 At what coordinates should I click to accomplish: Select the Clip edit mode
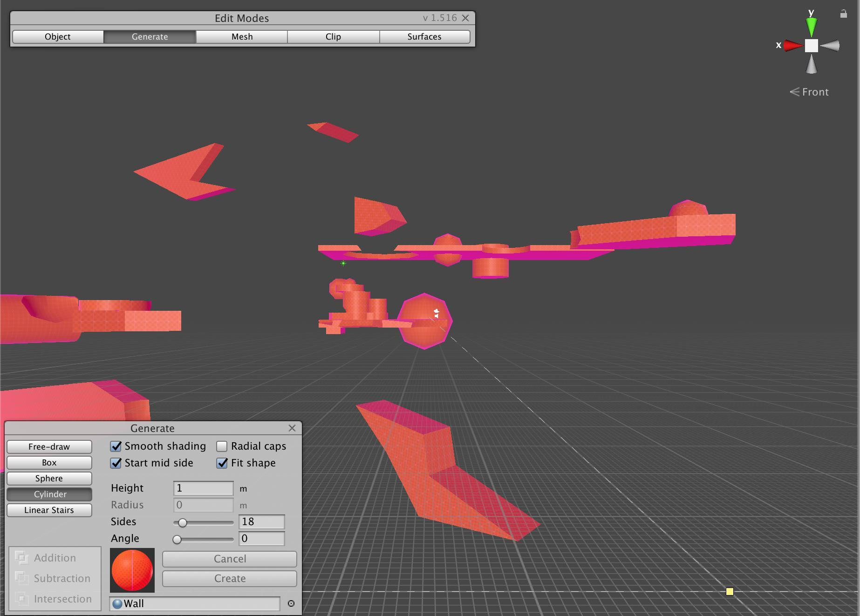click(x=333, y=37)
